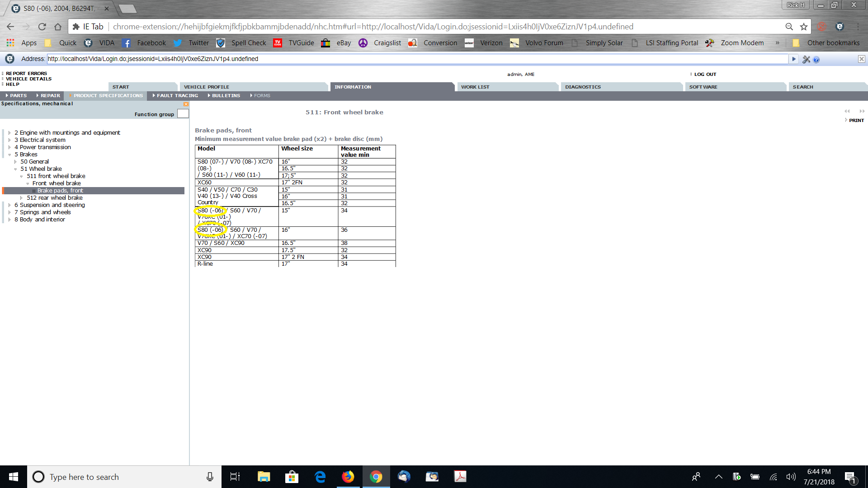Image resolution: width=868 pixels, height=488 pixels.
Task: Reload the page in Chrome
Action: click(x=42, y=27)
